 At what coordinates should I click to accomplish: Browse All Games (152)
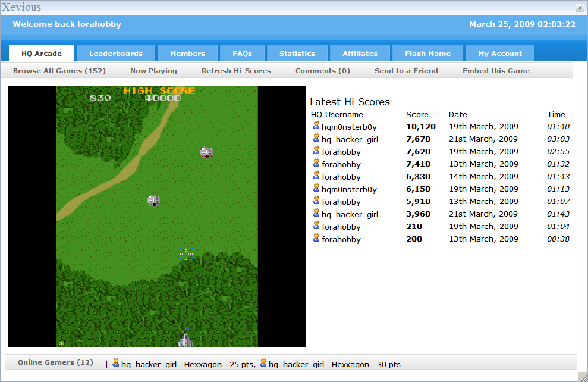tap(59, 71)
